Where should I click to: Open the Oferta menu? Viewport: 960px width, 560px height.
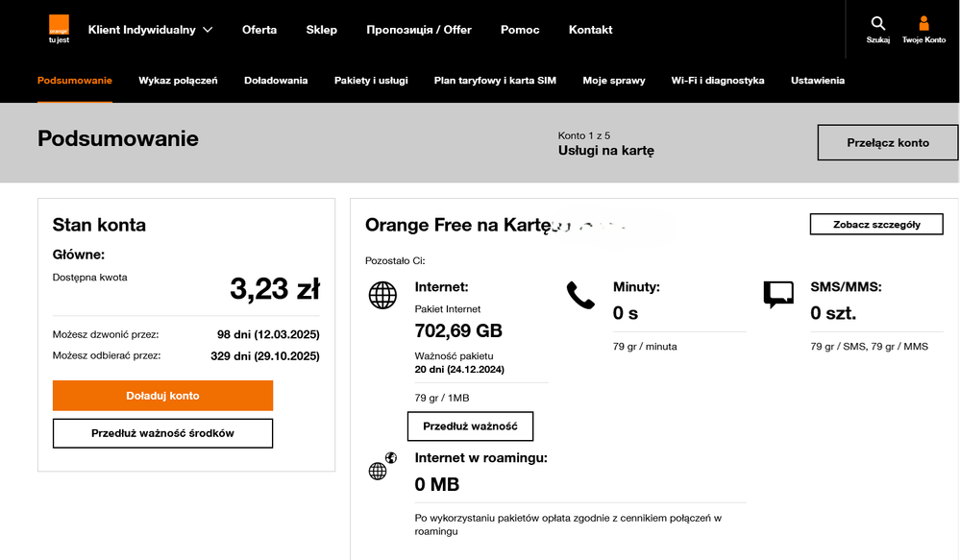point(259,30)
